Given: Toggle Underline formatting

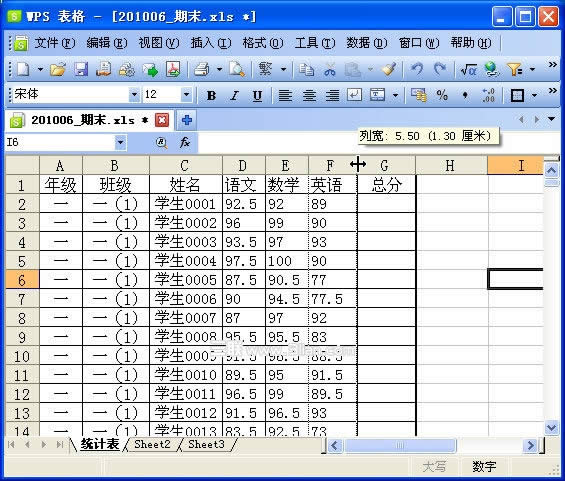Looking at the screenshot, I should 257,95.
